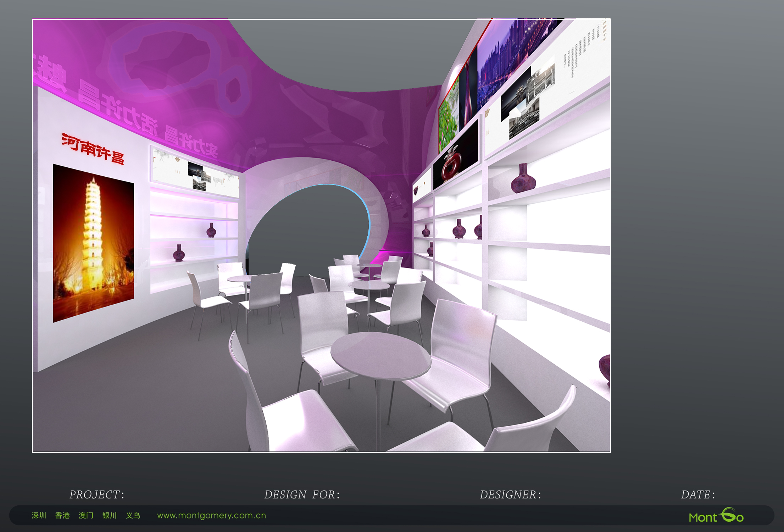
Task: Pick the 银川 city label
Action: tap(110, 515)
